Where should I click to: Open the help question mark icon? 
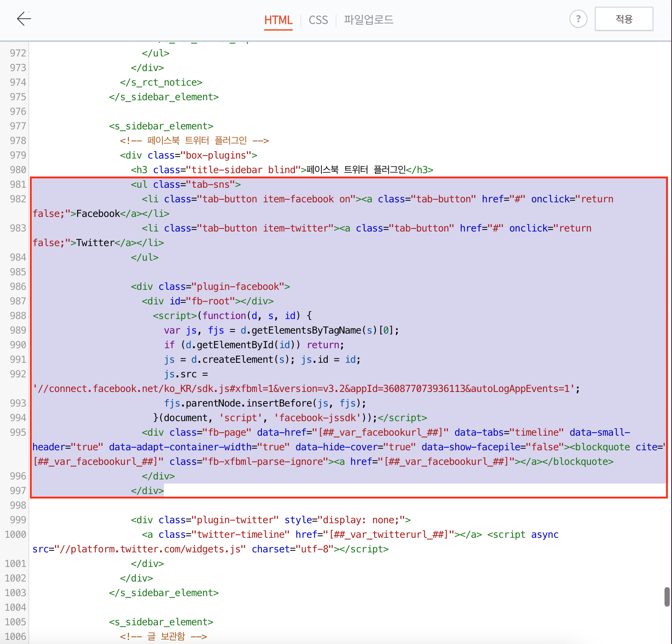pyautogui.click(x=578, y=19)
